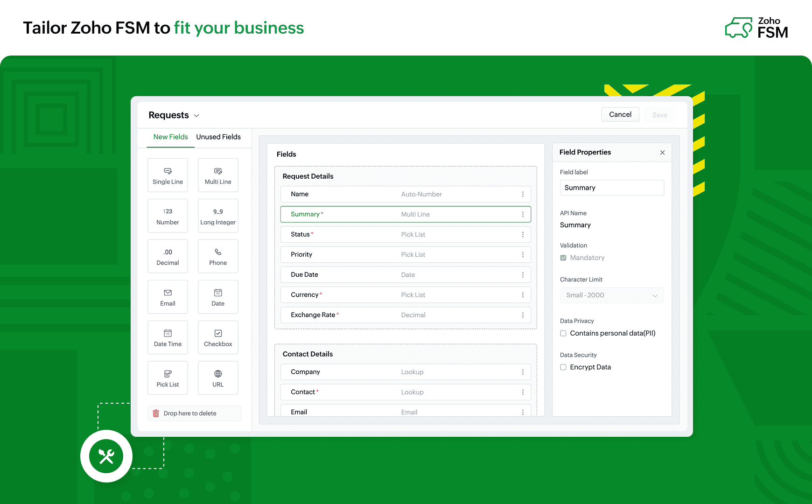Check Contains personal data(PII)
Viewport: 812px width, 504px height.
pos(563,333)
